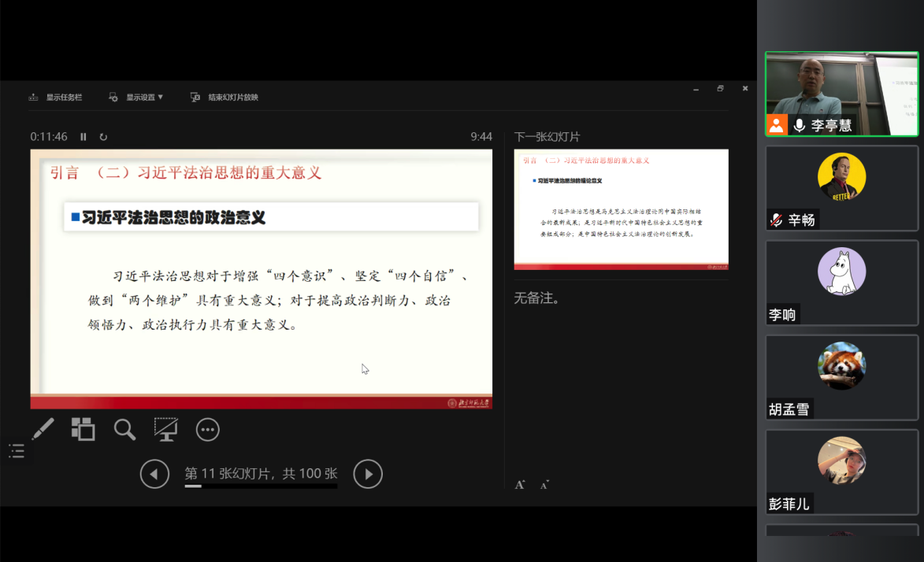Click 结束幻灯片放映 to end slideshow
This screenshot has height=562, width=924.
225,98
